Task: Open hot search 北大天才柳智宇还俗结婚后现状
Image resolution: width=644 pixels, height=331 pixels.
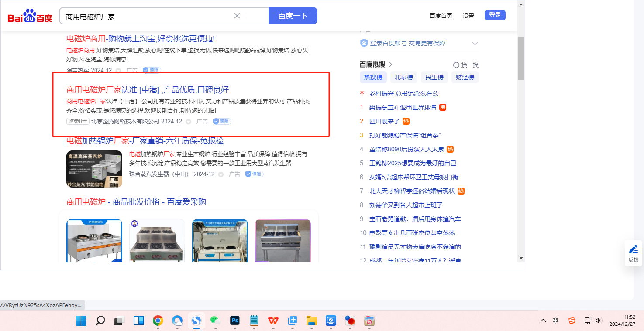Action: click(x=412, y=191)
